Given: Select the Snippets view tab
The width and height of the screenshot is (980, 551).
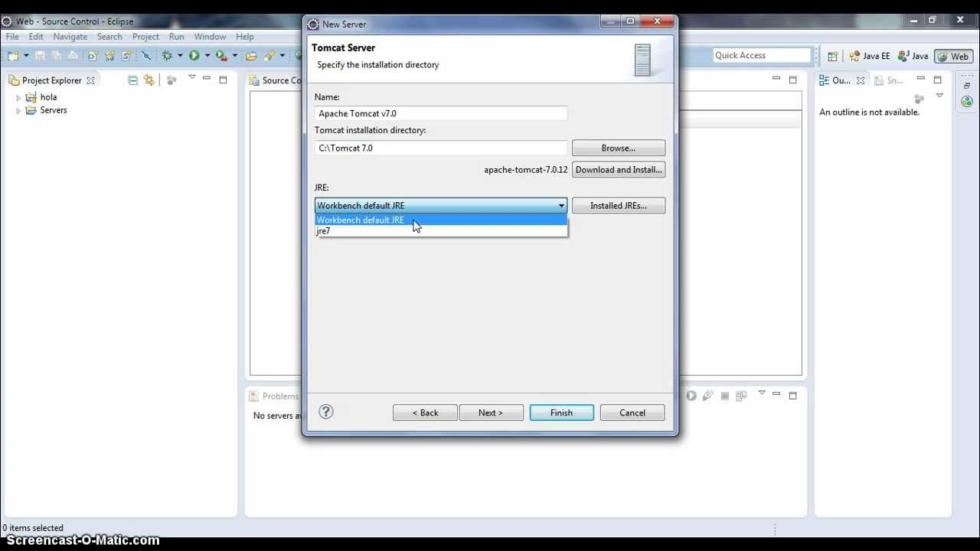Looking at the screenshot, I should tap(890, 80).
